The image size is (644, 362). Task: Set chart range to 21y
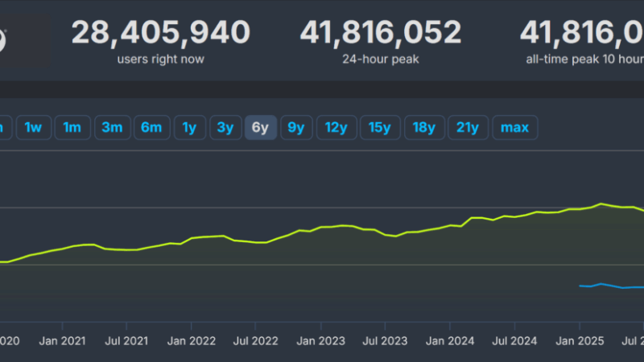tap(468, 128)
